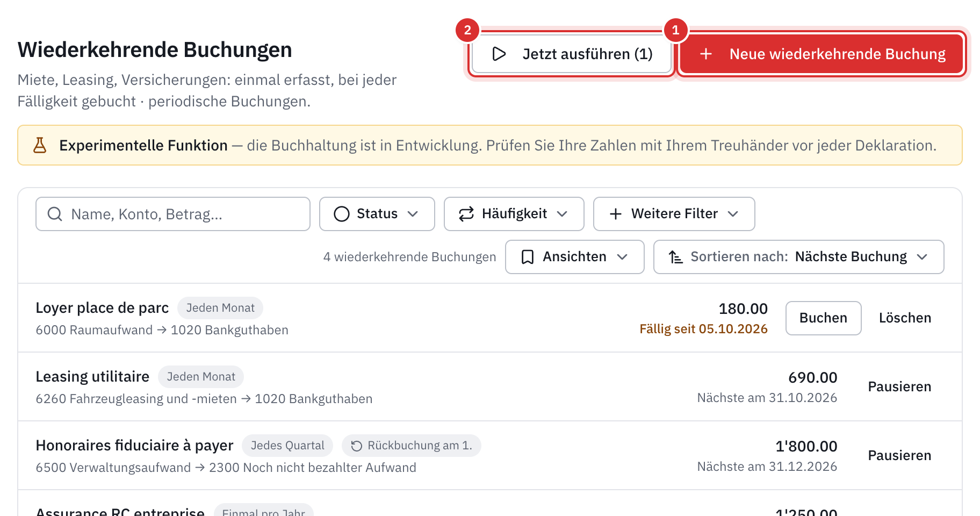Click the sort ascending icon
Viewport: 980px width, 516px height.
click(676, 257)
